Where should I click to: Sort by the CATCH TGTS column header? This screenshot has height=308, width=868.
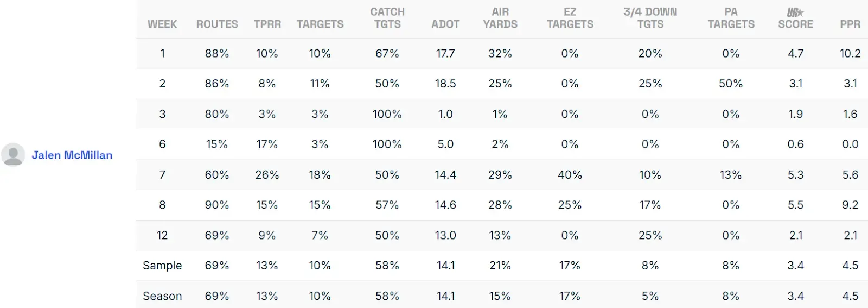pyautogui.click(x=387, y=18)
